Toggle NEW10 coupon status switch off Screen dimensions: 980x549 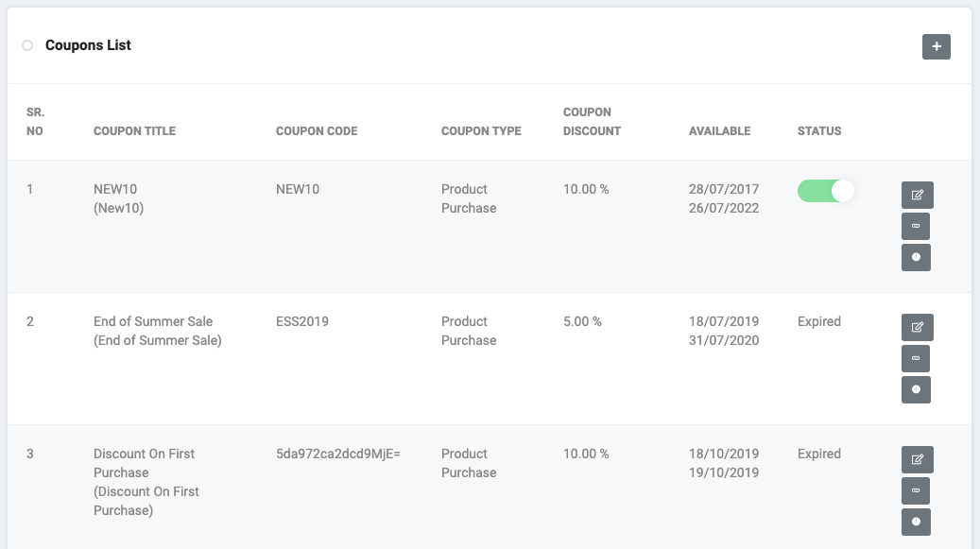tap(826, 191)
